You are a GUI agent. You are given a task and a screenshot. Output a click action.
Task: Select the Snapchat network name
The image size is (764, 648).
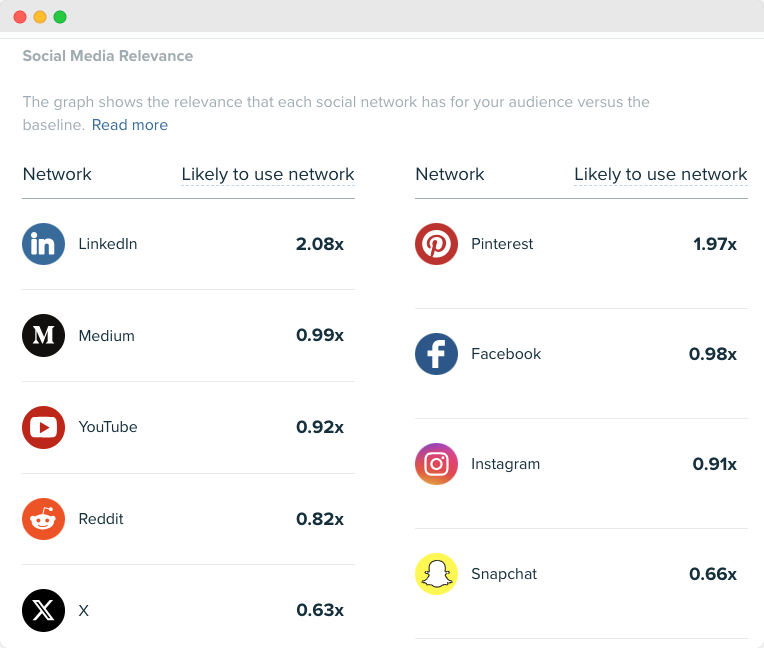[x=504, y=574]
